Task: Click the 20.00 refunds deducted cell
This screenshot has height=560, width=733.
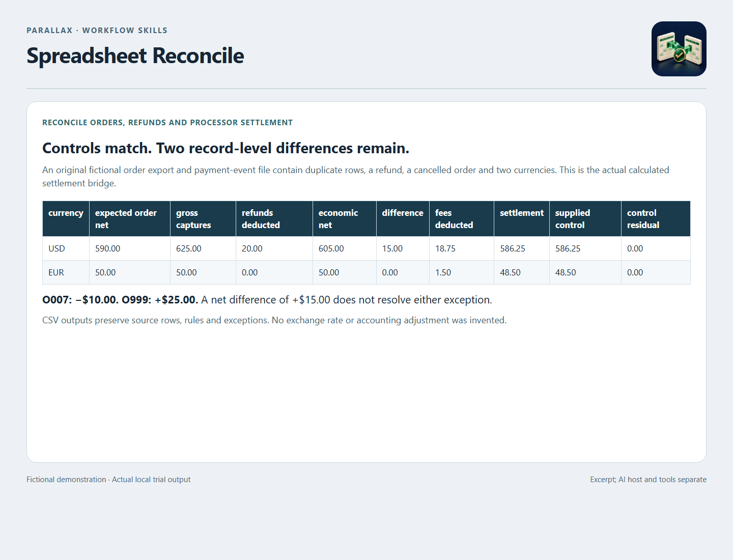Action: point(274,248)
